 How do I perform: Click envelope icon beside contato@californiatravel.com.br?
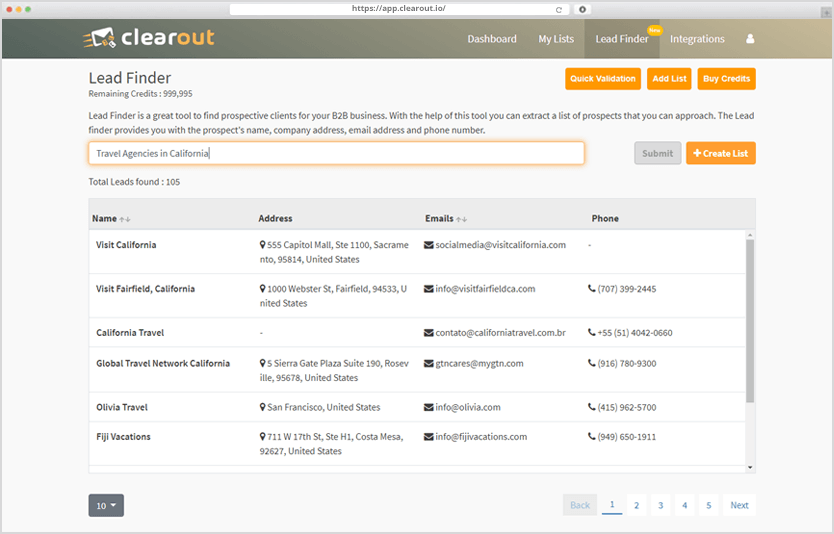429,333
